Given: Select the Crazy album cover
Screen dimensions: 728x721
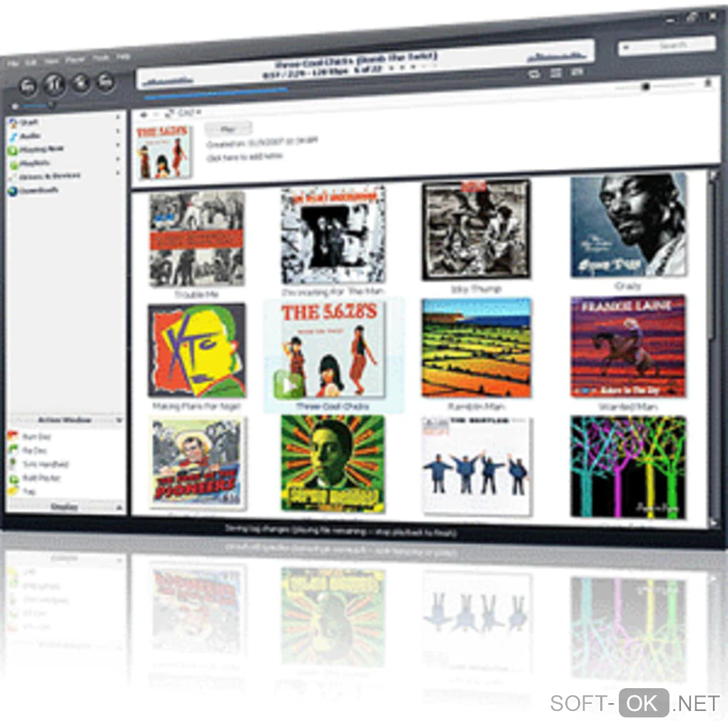Looking at the screenshot, I should click(x=628, y=226).
